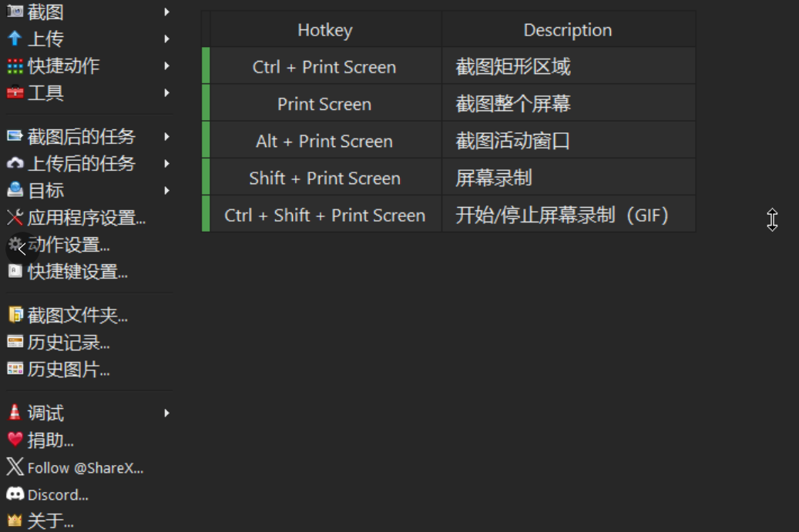Image resolution: width=799 pixels, height=532 pixels.
Task: Toggle the green indicator beside Shift + Print Screen
Action: pyautogui.click(x=204, y=178)
